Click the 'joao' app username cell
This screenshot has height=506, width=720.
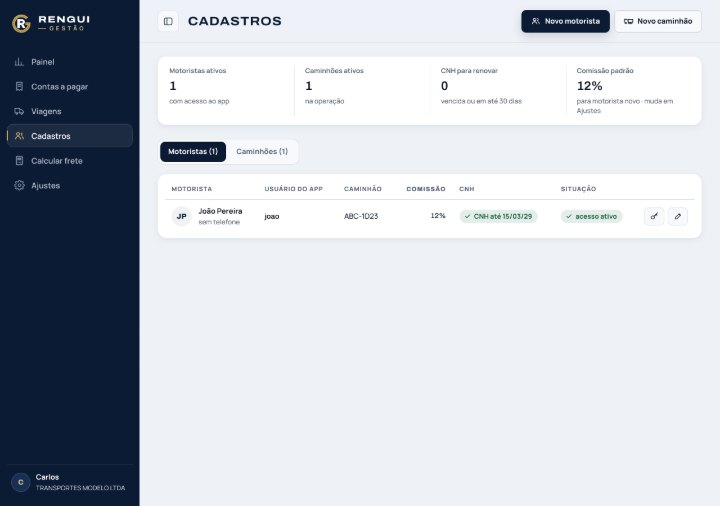[272, 216]
